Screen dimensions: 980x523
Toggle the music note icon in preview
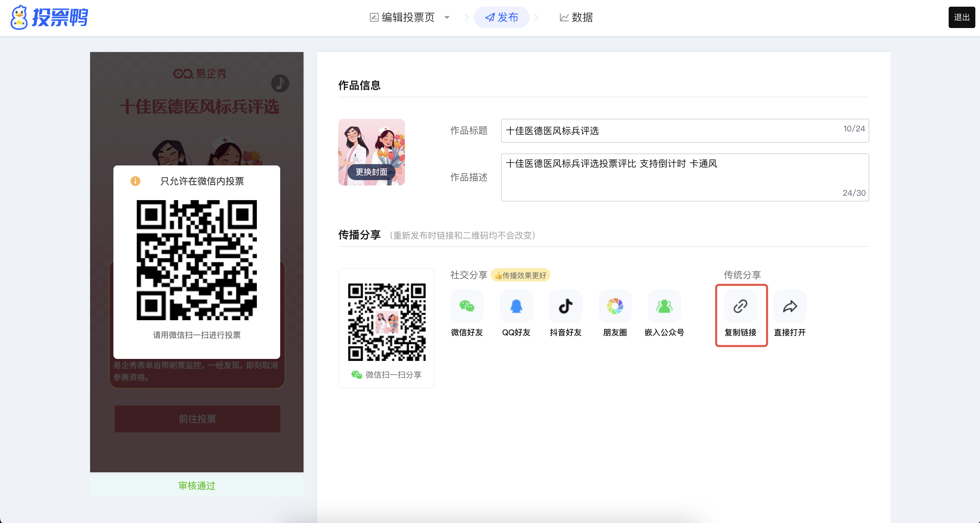click(x=280, y=83)
